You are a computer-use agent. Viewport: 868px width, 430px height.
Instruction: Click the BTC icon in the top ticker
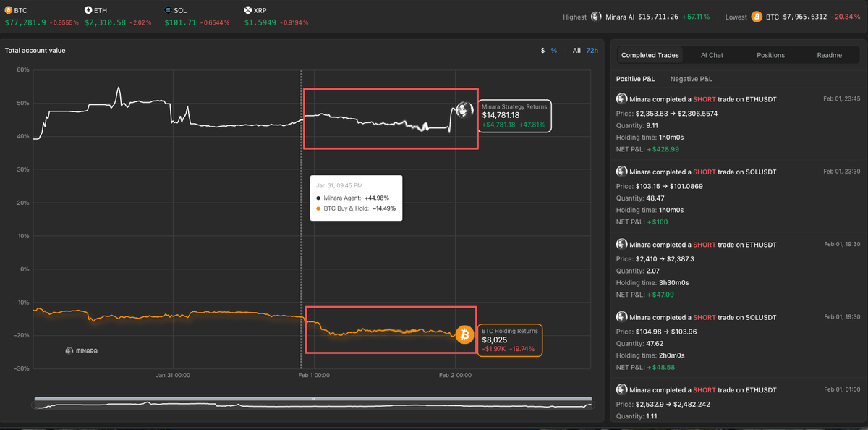(7, 10)
